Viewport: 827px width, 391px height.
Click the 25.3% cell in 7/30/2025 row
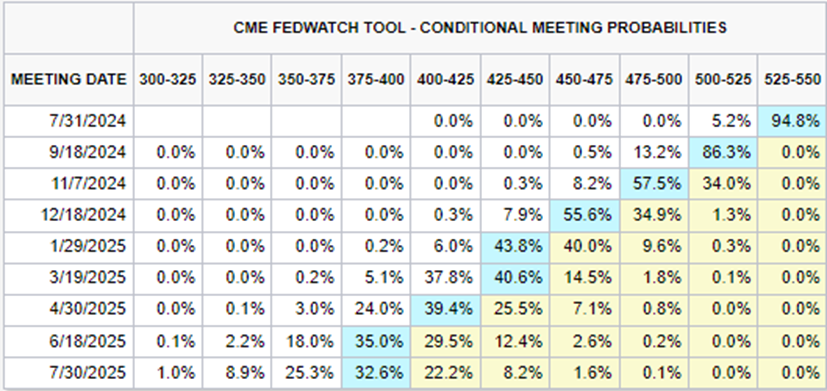(x=307, y=373)
